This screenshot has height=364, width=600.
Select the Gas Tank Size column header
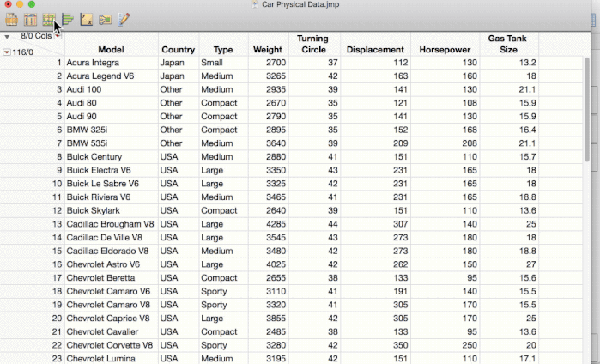[508, 44]
